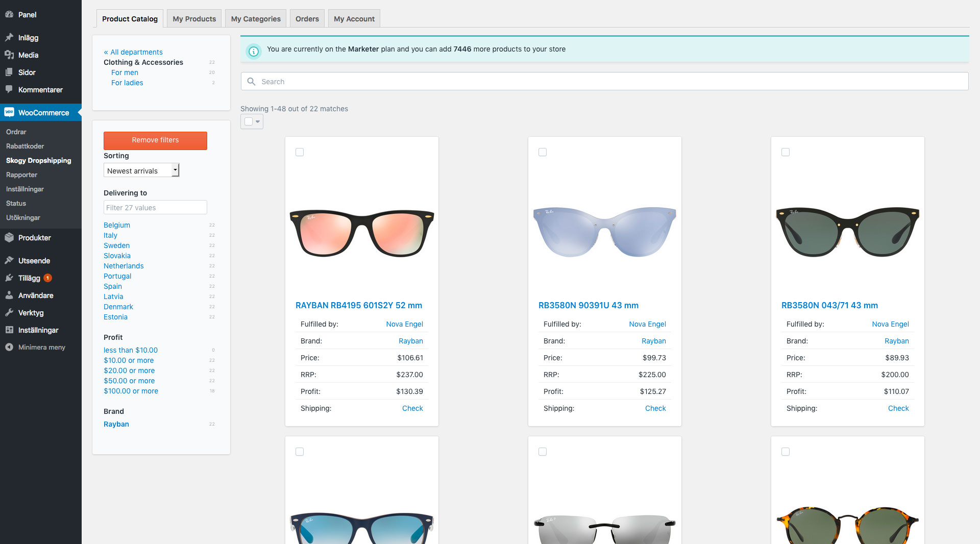The width and height of the screenshot is (980, 544).
Task: Tick the checkbox on silver rimless sunglasses card
Action: tap(543, 452)
